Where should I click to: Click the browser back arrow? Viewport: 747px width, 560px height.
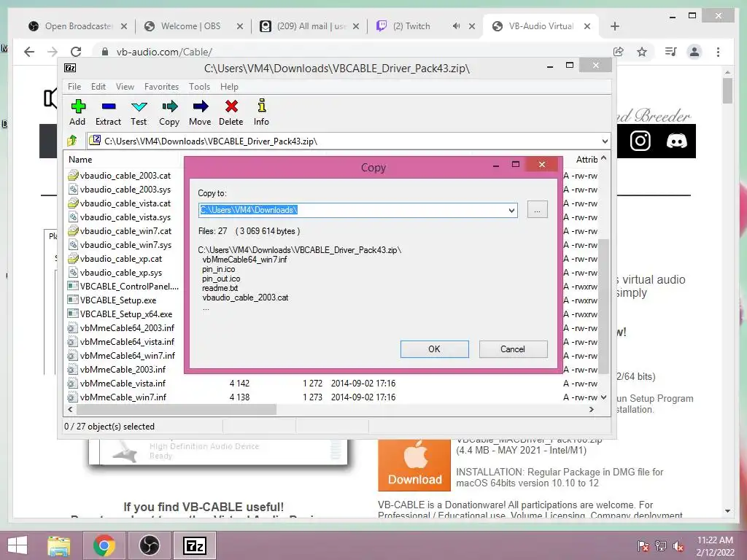point(29,52)
